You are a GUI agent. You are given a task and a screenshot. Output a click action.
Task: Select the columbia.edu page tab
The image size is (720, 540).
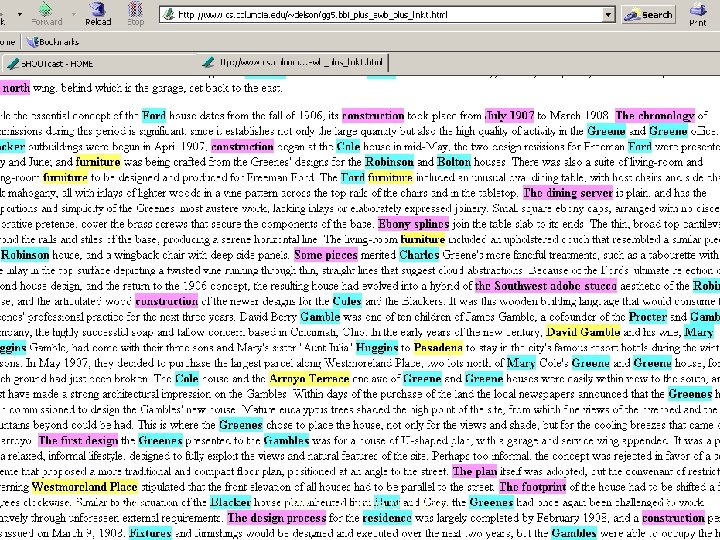[x=294, y=62]
